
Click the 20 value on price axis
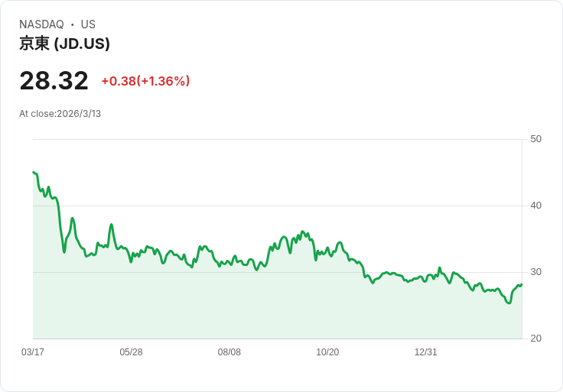pos(535,339)
